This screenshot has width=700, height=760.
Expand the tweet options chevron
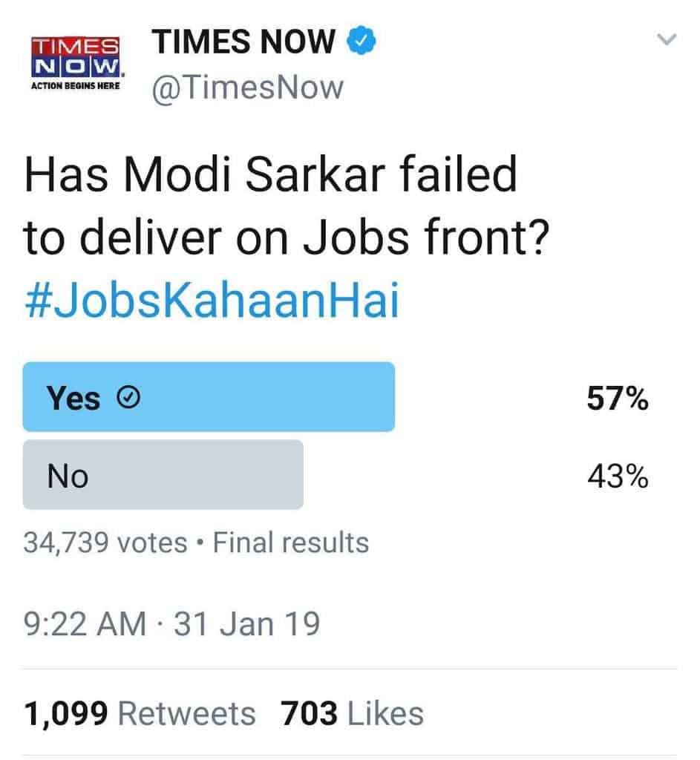coord(667,40)
